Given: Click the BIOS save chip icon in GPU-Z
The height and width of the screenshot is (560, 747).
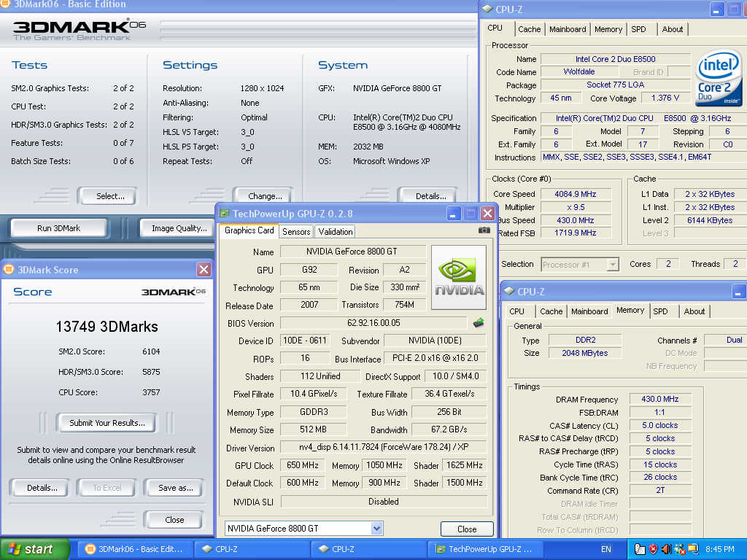Looking at the screenshot, I should [479, 323].
